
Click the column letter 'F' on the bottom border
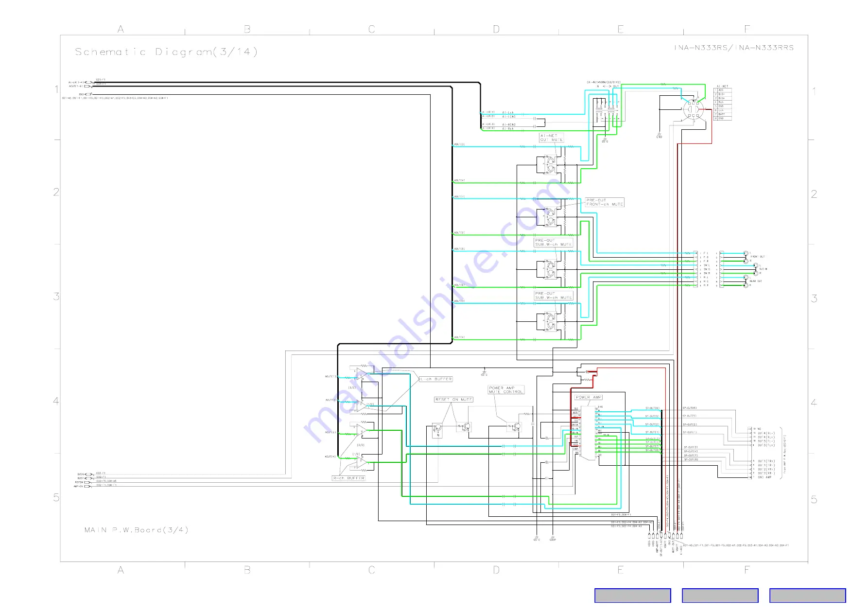coord(747,570)
